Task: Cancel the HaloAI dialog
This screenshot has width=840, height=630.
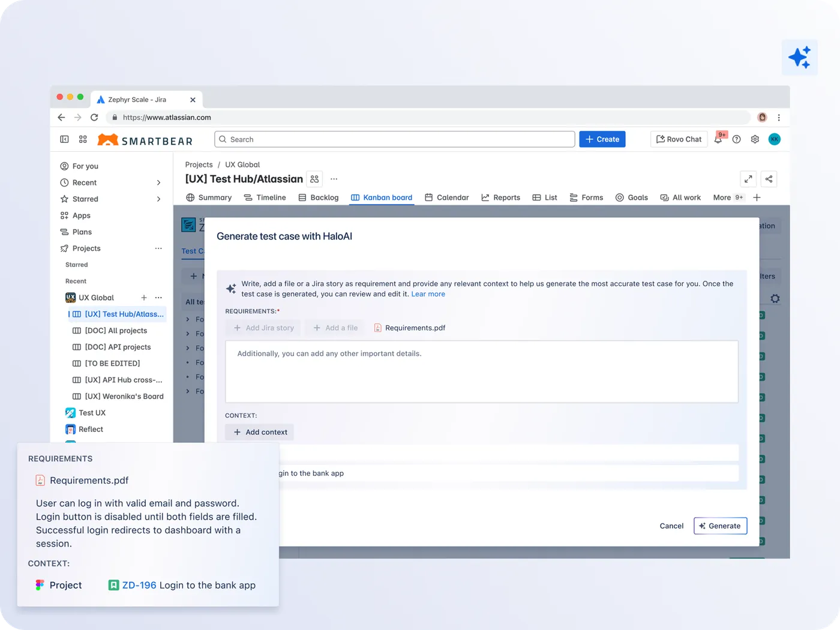Action: (x=671, y=526)
